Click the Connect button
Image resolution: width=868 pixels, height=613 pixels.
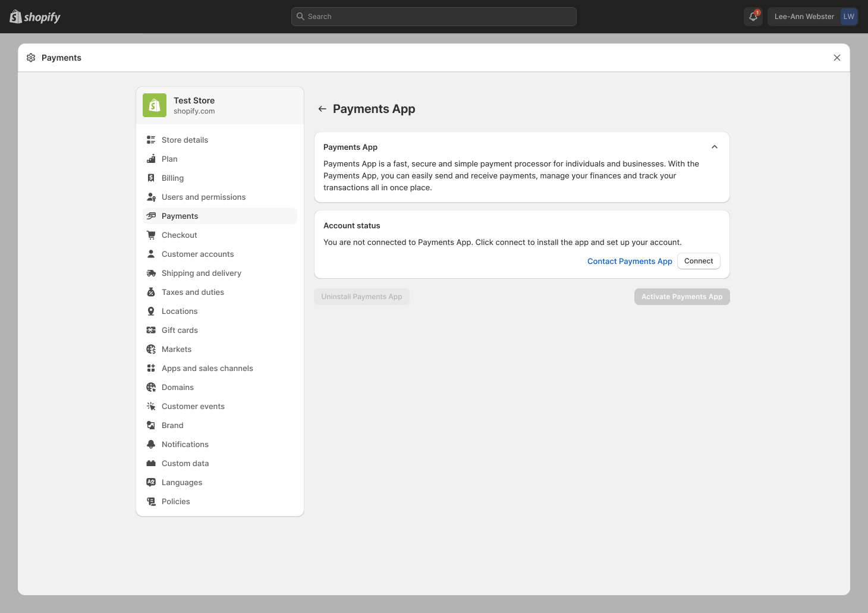point(699,261)
